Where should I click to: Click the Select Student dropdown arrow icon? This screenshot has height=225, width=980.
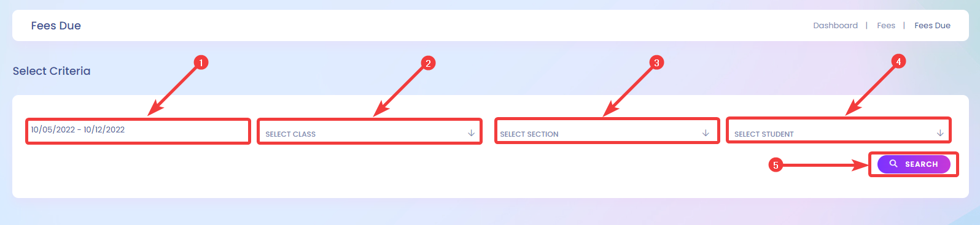pyautogui.click(x=940, y=133)
